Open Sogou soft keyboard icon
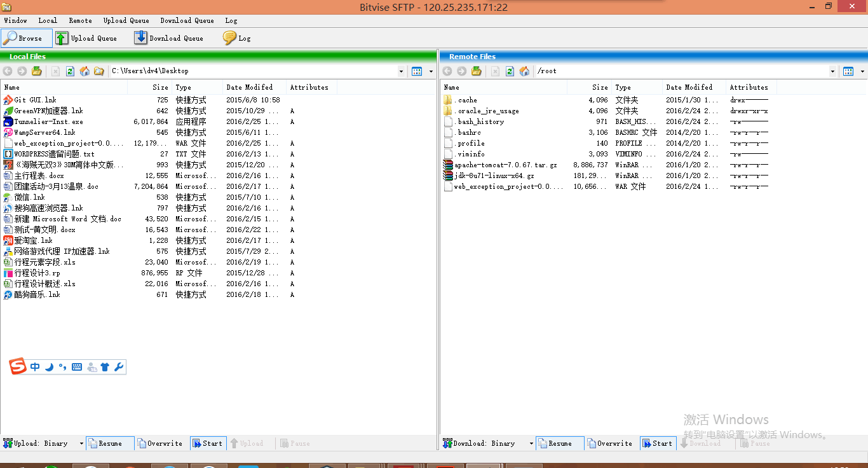Viewport: 868px width, 468px height. [x=77, y=367]
